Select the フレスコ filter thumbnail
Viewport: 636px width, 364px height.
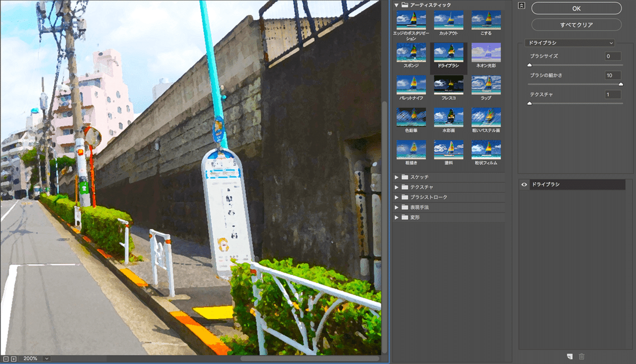pos(448,85)
